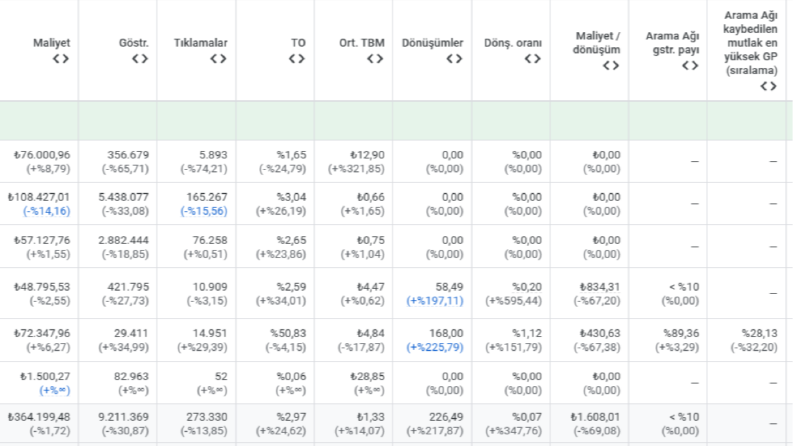Viewport: 793px width, 446px height.
Task: Select the total ₺1.608,01 cost per conversion
Action: [595, 417]
